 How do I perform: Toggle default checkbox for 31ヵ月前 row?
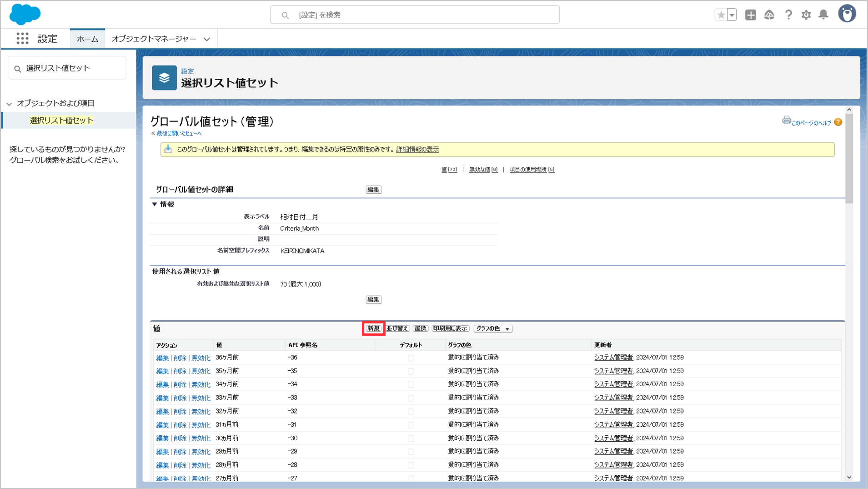pyautogui.click(x=411, y=425)
